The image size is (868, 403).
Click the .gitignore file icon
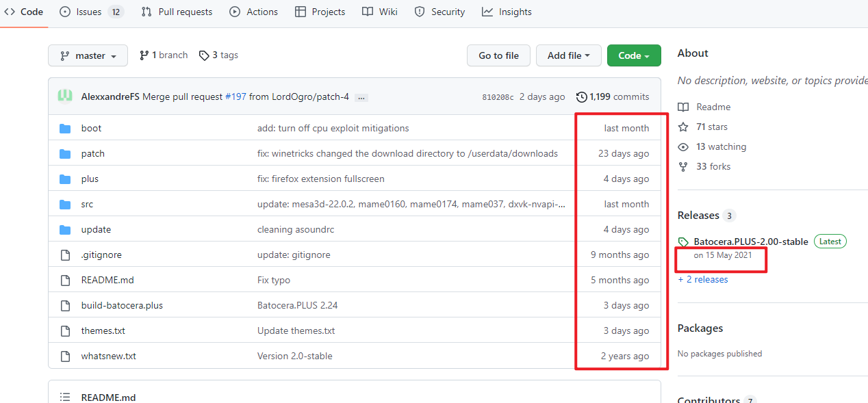(x=65, y=255)
